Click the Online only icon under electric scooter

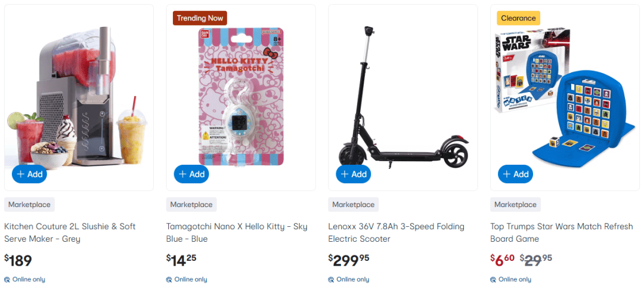click(x=332, y=279)
